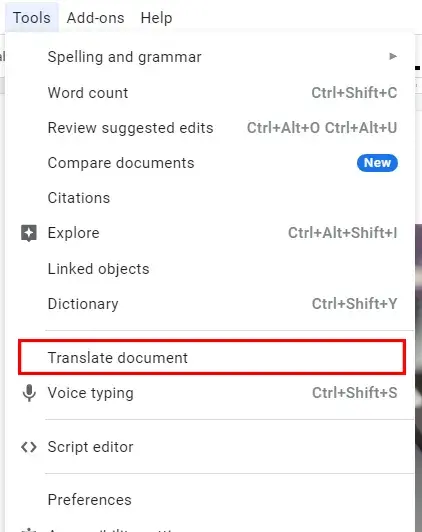The image size is (422, 532).
Task: Click the Explore star icon
Action: (x=29, y=233)
